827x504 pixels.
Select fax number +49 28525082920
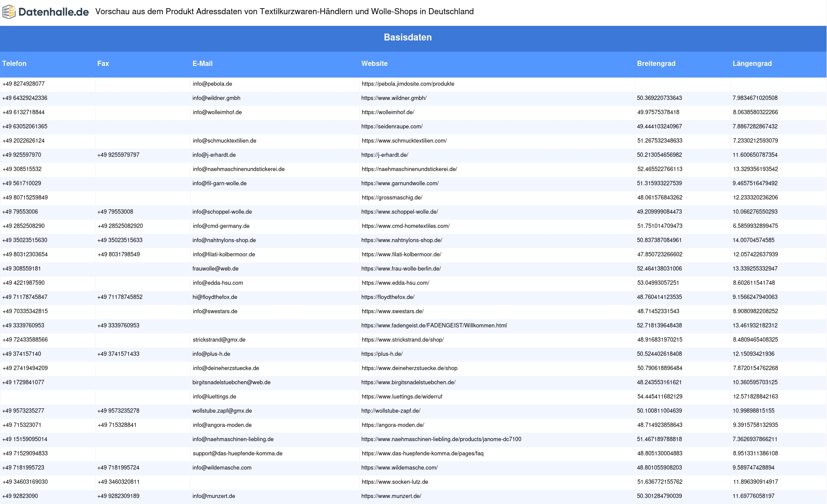click(x=120, y=226)
